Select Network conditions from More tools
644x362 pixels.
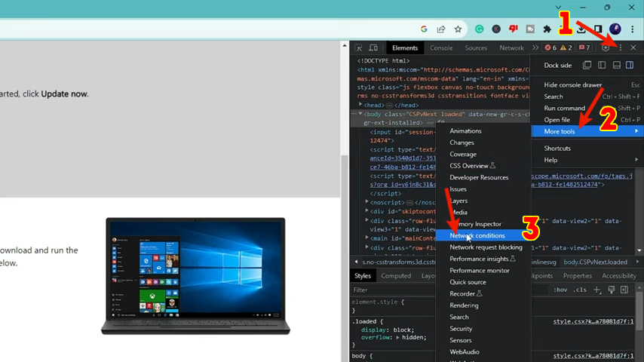[x=483, y=235]
